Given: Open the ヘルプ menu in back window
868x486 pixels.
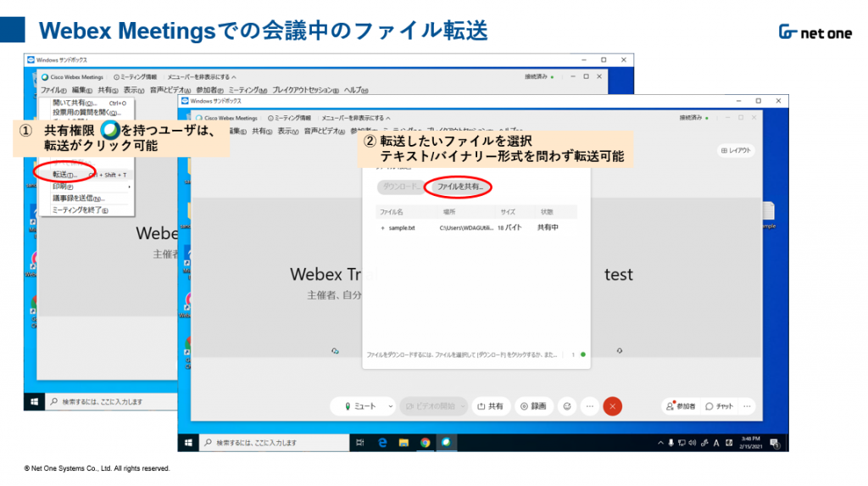Looking at the screenshot, I should (356, 90).
